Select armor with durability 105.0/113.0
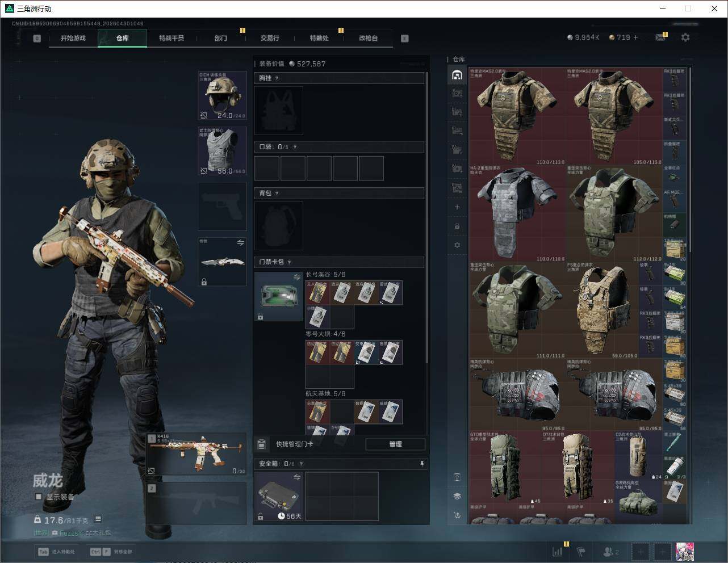Viewport: 728px width, 563px height. click(614, 116)
